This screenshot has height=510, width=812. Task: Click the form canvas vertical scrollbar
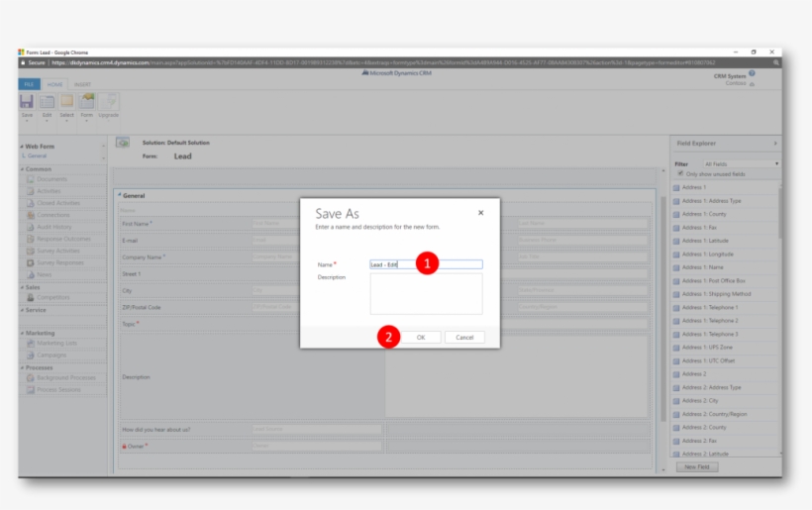663,308
